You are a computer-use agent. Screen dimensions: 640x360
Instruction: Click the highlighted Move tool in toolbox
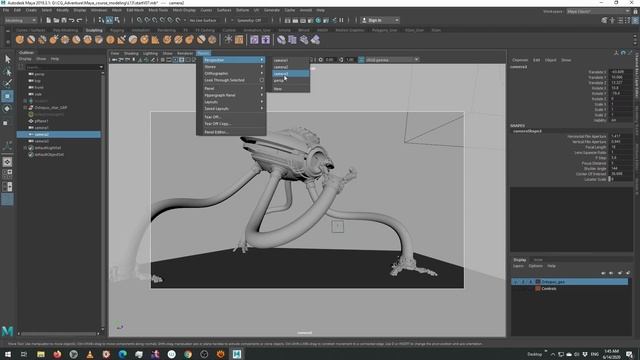(x=7, y=96)
